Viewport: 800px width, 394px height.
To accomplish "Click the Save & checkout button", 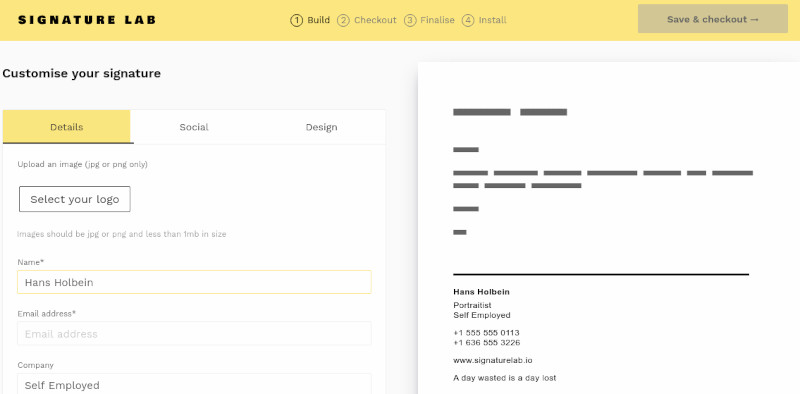I will click(x=713, y=19).
